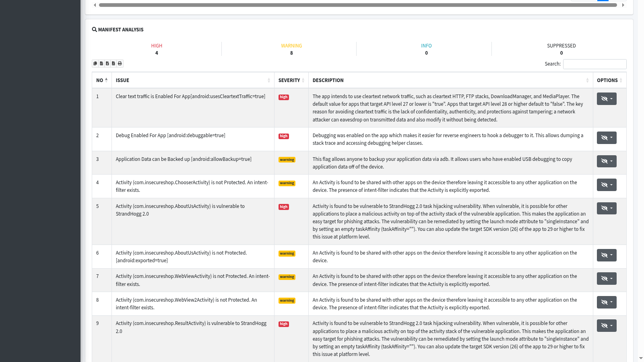Select the AboutUsActivity android:exported=true issue text
The width and height of the screenshot is (644, 362).
(x=181, y=257)
